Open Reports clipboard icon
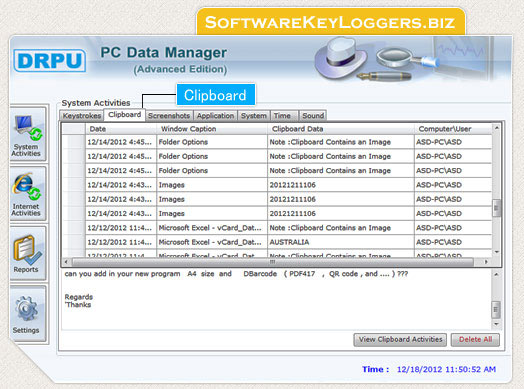This screenshot has width=524, height=389. (27, 254)
